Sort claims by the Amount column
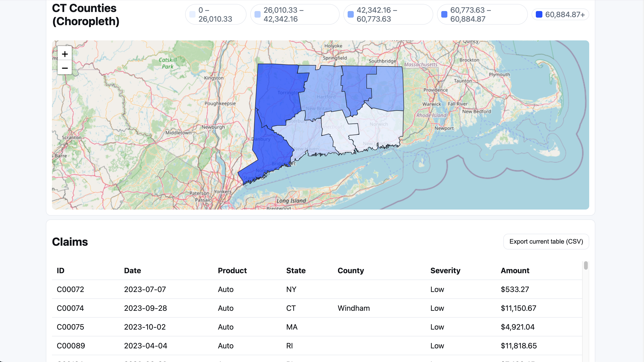The width and height of the screenshot is (644, 362). (x=515, y=270)
